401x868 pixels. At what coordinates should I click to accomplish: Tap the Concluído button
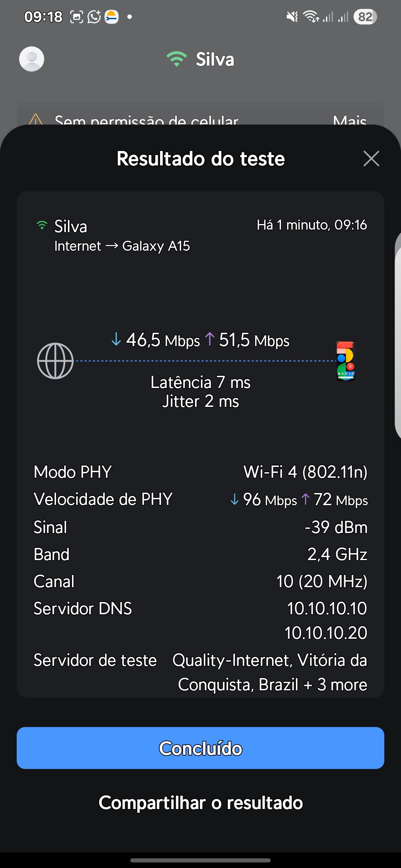pos(200,748)
